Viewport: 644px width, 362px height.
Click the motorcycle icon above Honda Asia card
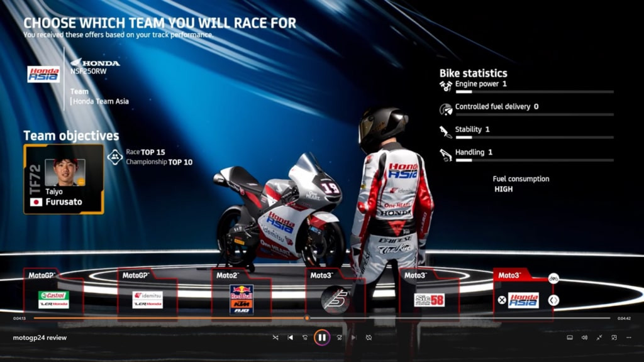pos(553,278)
